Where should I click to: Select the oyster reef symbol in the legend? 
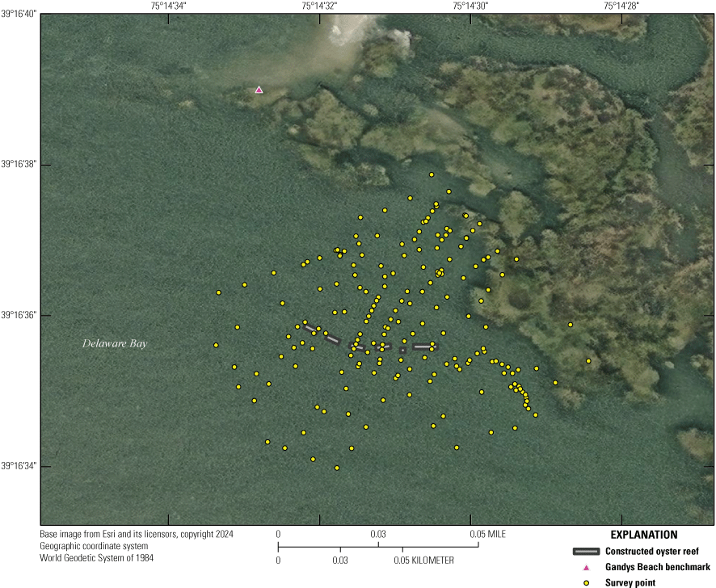point(584,551)
